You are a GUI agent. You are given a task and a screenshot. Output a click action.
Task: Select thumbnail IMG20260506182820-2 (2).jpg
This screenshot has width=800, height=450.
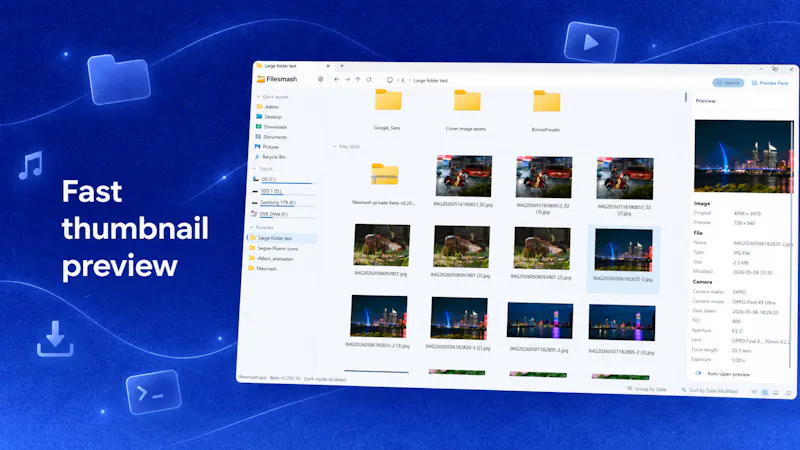[x=459, y=318]
